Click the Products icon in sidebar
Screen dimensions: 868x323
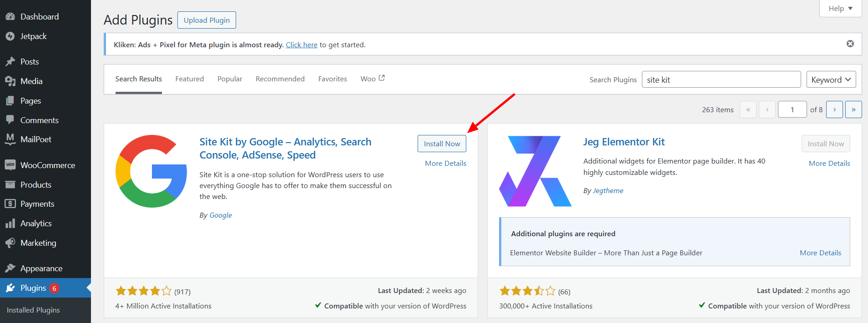[x=11, y=184]
